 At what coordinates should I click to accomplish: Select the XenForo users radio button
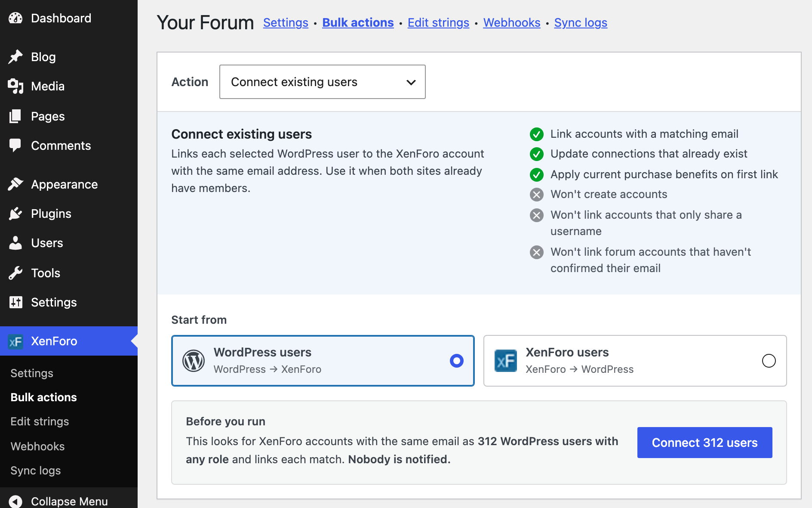pyautogui.click(x=769, y=361)
